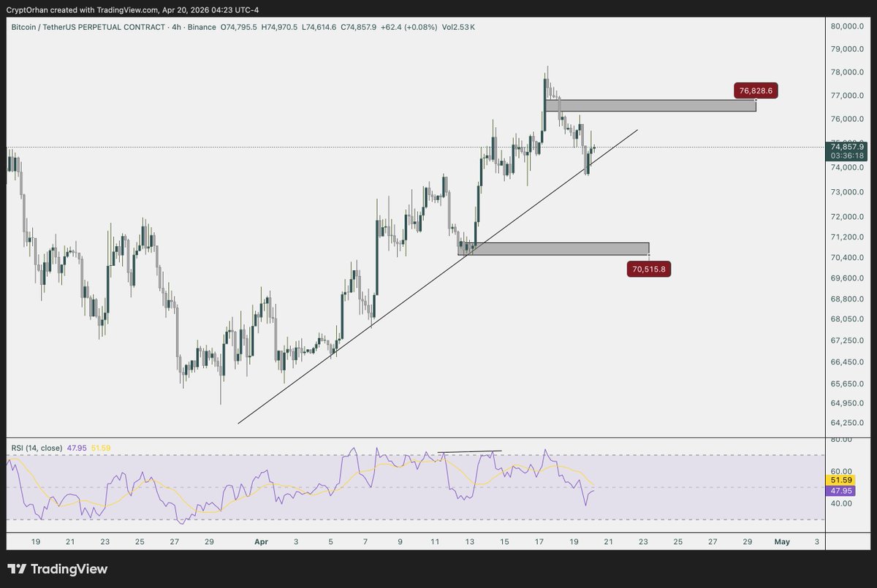Click the 60.00 level on RSI axis
Viewport: 877px width, 588px height.
click(x=841, y=472)
